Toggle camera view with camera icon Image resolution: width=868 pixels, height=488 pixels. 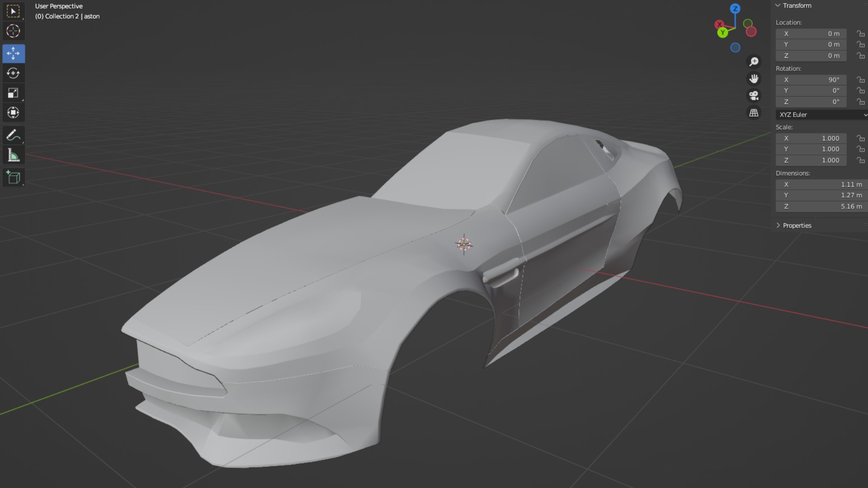[754, 96]
